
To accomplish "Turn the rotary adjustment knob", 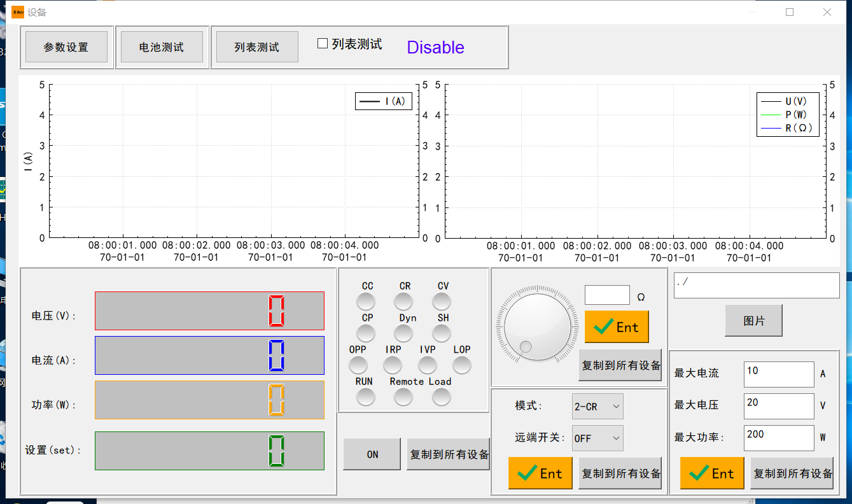I will click(536, 326).
